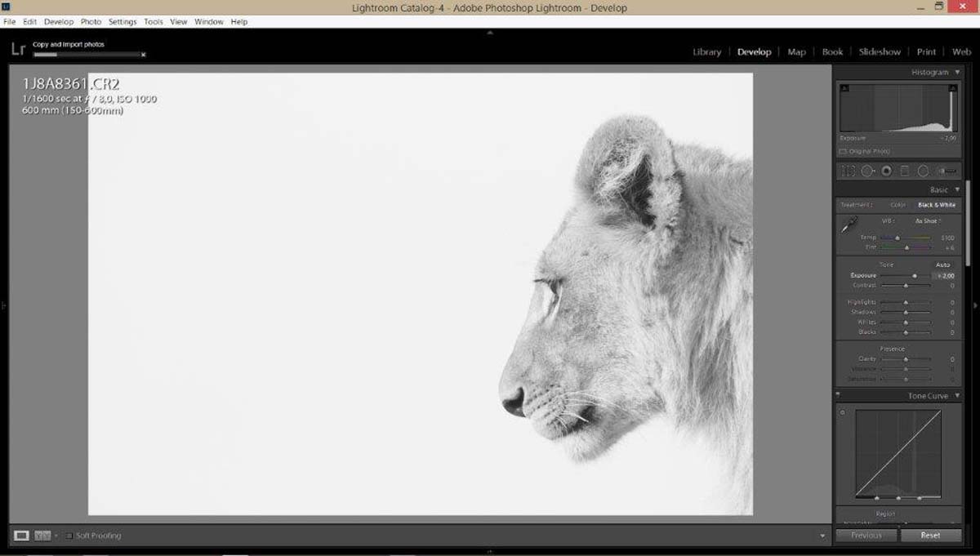Open the View menu
The width and height of the screenshot is (980, 556).
coord(178,22)
